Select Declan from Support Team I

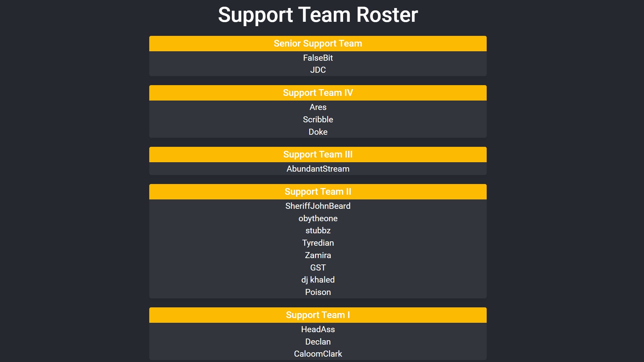(x=318, y=342)
